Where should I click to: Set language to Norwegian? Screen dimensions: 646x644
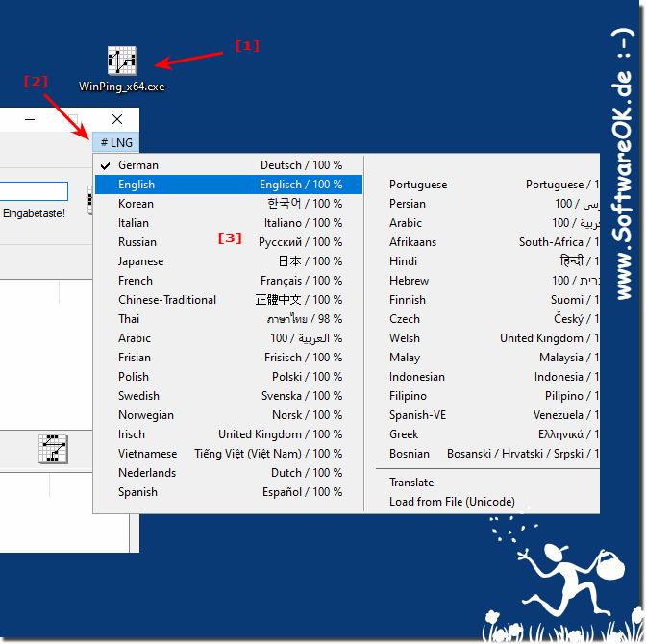229,415
